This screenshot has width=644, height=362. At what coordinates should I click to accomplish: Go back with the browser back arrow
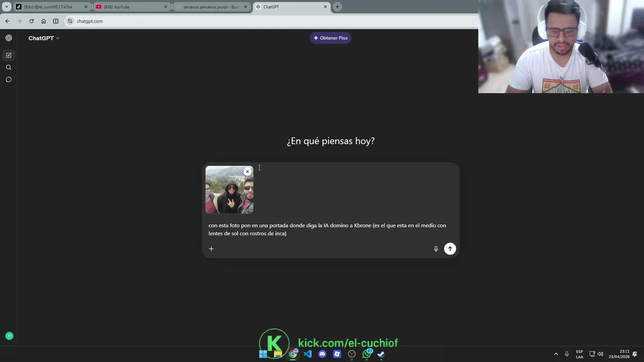click(x=7, y=21)
